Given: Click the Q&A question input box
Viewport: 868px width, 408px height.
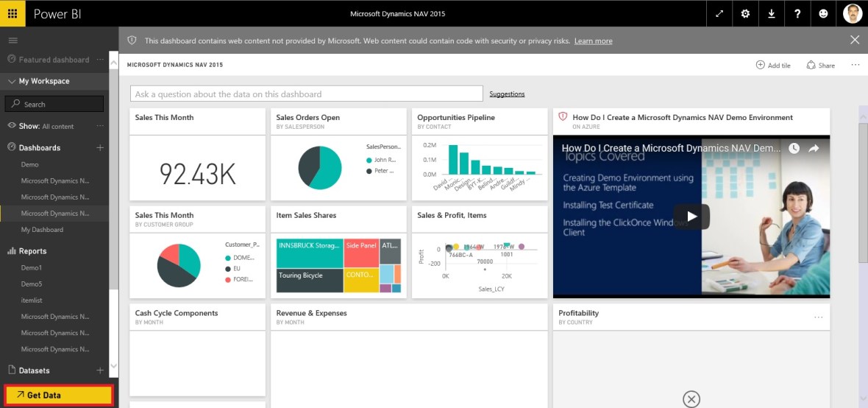Looking at the screenshot, I should pyautogui.click(x=306, y=94).
